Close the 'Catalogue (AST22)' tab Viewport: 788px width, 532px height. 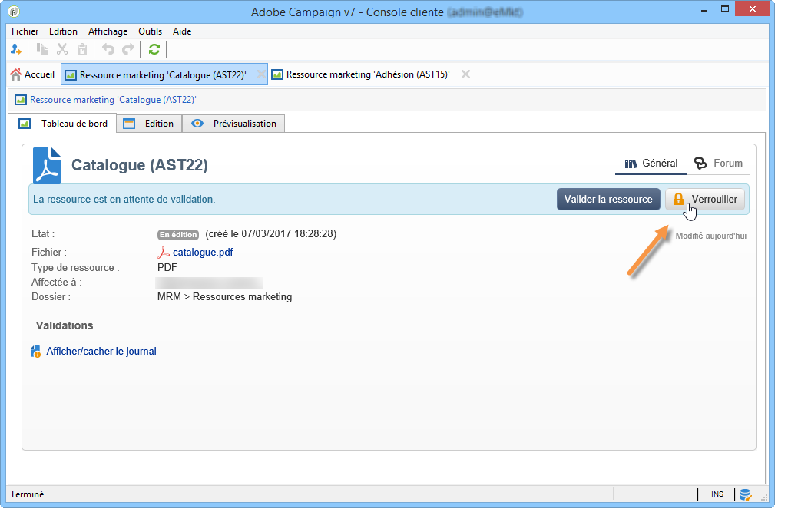coord(261,74)
